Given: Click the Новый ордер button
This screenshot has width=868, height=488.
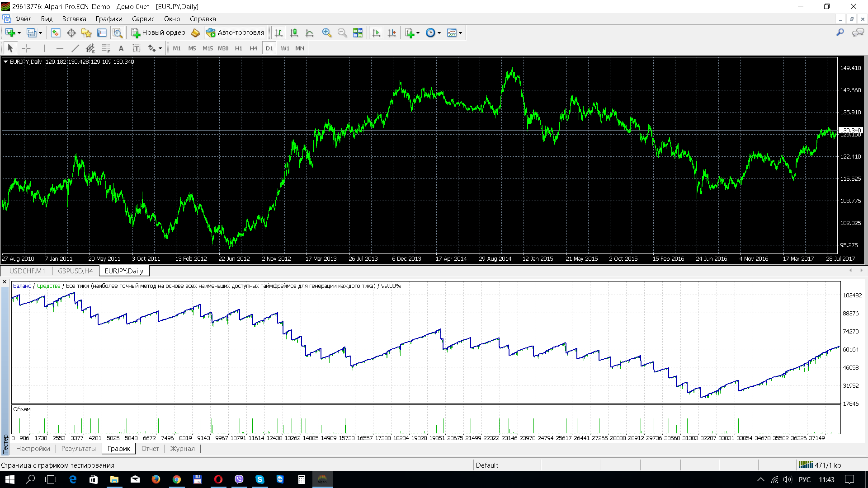Looking at the screenshot, I should pyautogui.click(x=158, y=33).
